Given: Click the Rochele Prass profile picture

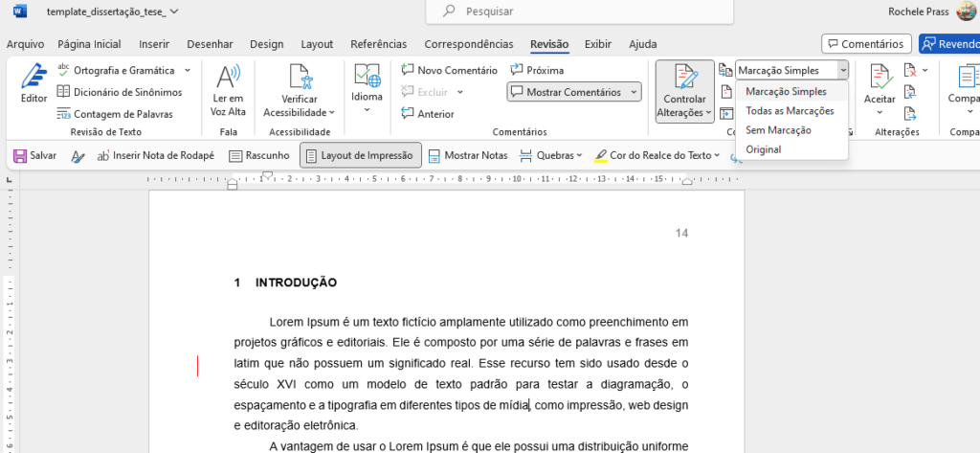Looking at the screenshot, I should [966, 11].
